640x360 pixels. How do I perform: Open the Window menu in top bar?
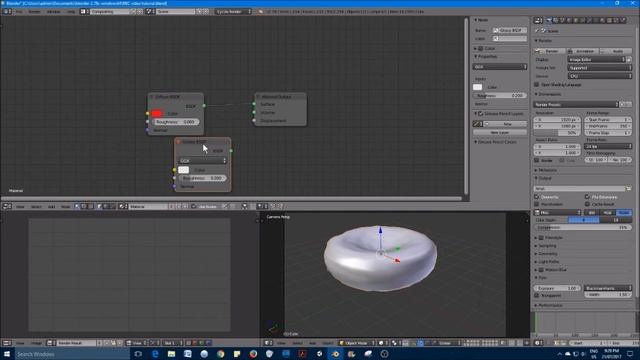coord(53,11)
